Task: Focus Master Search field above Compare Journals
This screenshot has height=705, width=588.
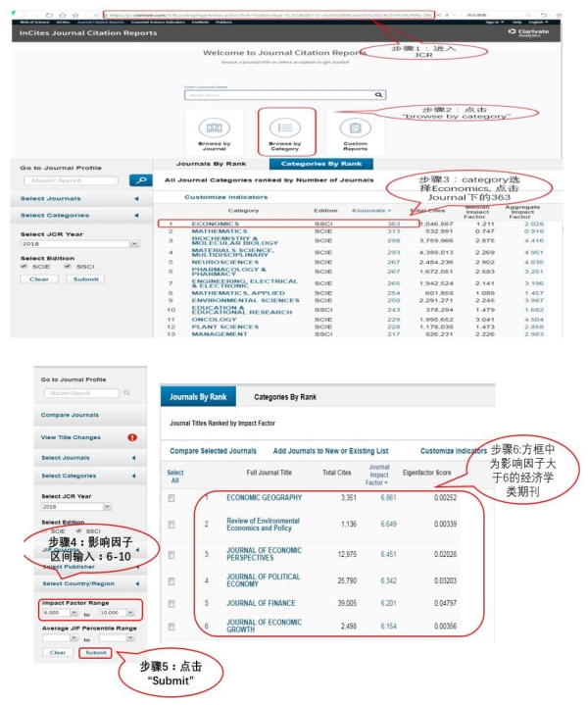Action: click(81, 393)
